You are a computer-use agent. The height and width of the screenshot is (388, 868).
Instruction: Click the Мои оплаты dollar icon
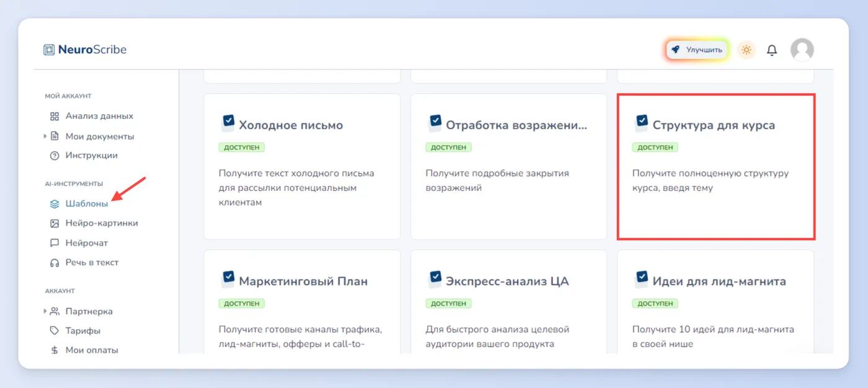pos(55,350)
